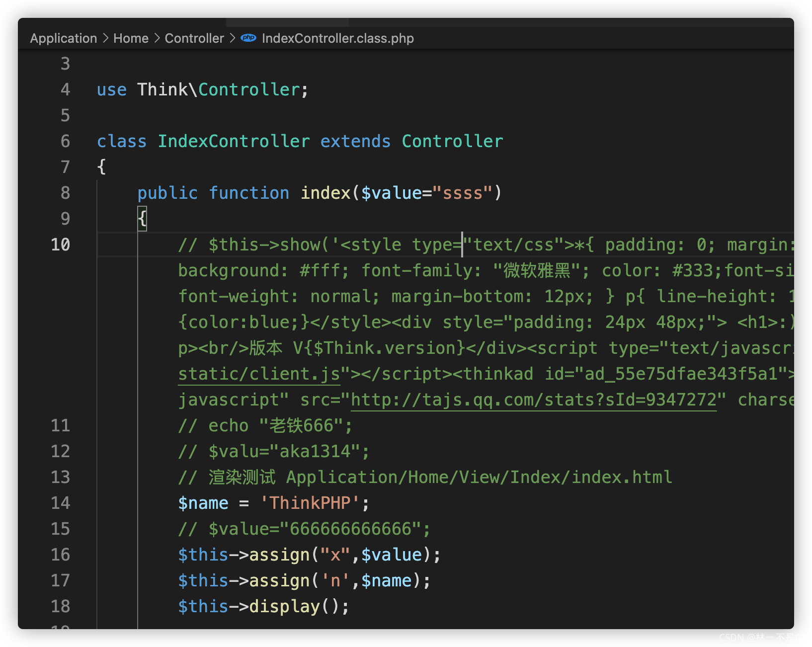Click line number 6 in gutter
812x647 pixels.
point(65,141)
